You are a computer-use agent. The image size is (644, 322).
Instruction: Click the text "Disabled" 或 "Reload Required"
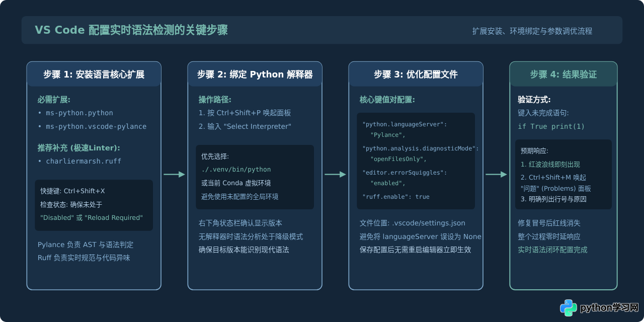point(92,218)
